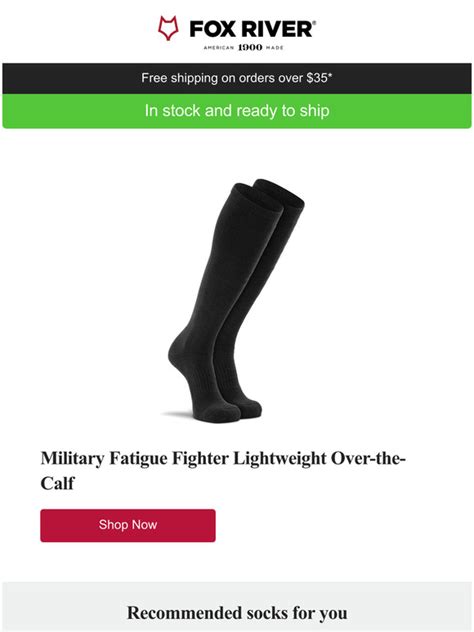Click the toe of the front black sock
Viewport: 474px width, 632px height.
(216, 413)
